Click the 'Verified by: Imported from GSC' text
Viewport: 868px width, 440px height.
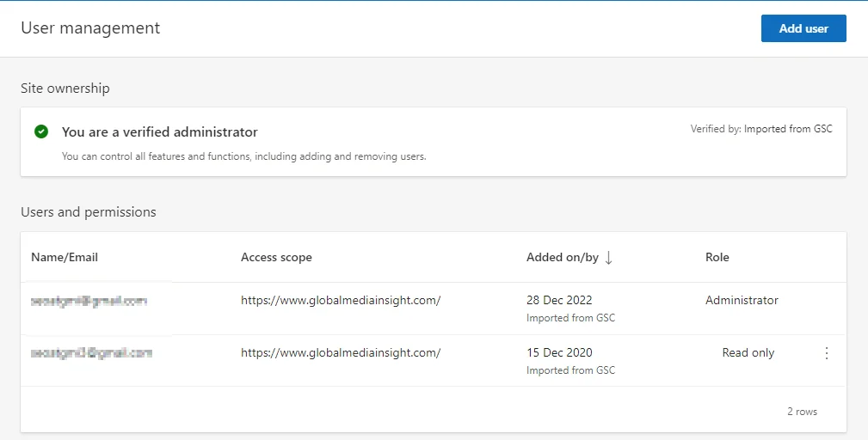pyautogui.click(x=761, y=130)
